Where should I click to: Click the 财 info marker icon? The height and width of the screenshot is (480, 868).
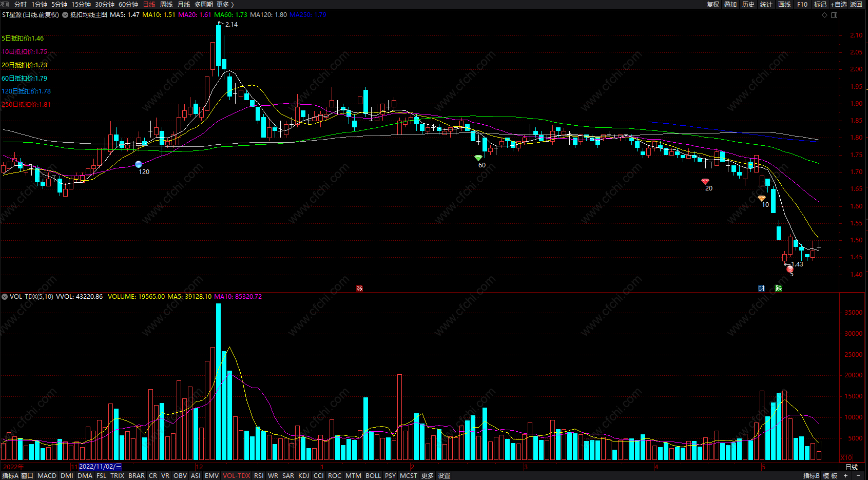coord(761,289)
